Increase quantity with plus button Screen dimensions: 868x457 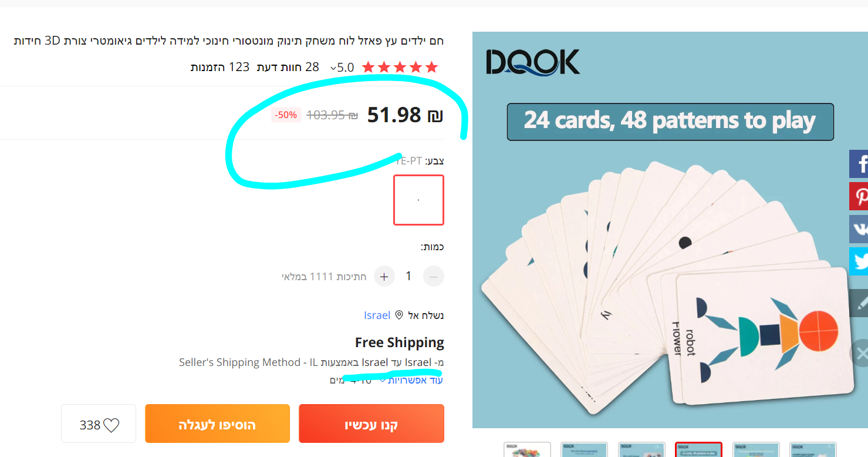click(x=384, y=276)
